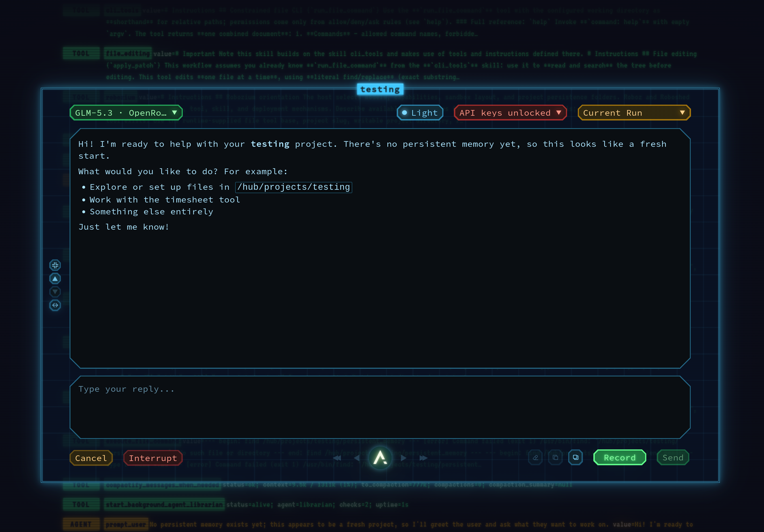This screenshot has height=532, width=764.
Task: Click the Send button
Action: click(673, 458)
